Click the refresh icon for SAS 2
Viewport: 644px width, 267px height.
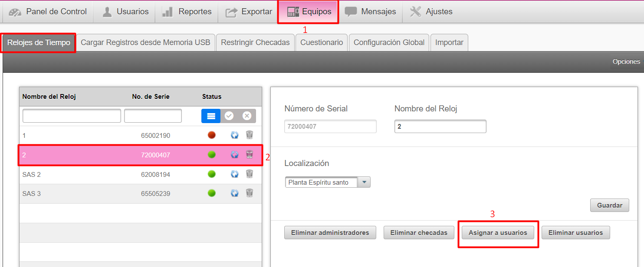pyautogui.click(x=235, y=174)
